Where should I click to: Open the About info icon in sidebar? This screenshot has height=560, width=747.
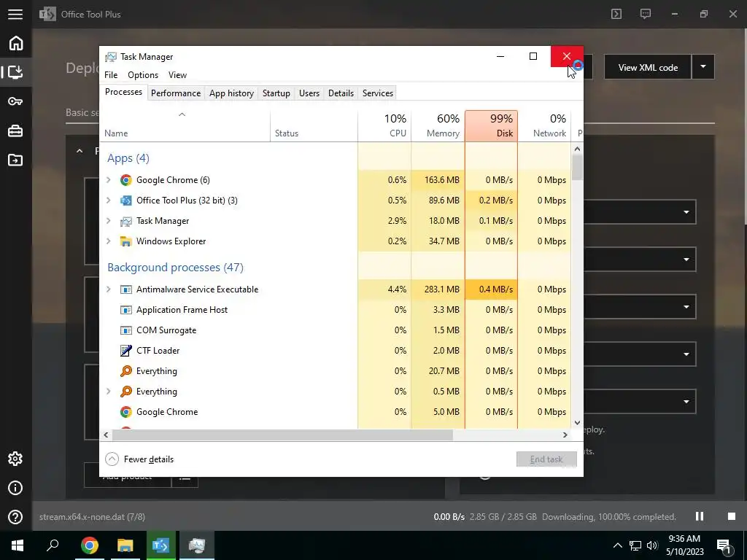coord(15,488)
